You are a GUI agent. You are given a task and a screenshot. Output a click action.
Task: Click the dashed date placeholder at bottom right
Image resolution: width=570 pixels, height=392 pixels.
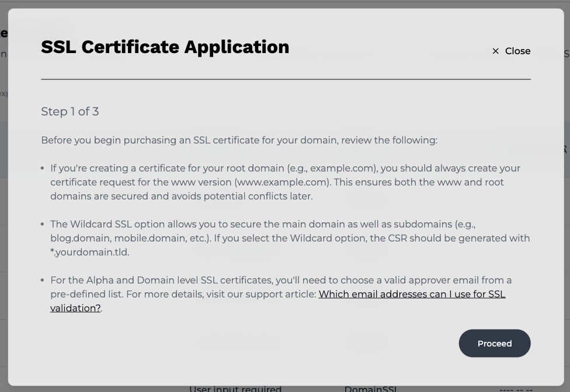516,390
